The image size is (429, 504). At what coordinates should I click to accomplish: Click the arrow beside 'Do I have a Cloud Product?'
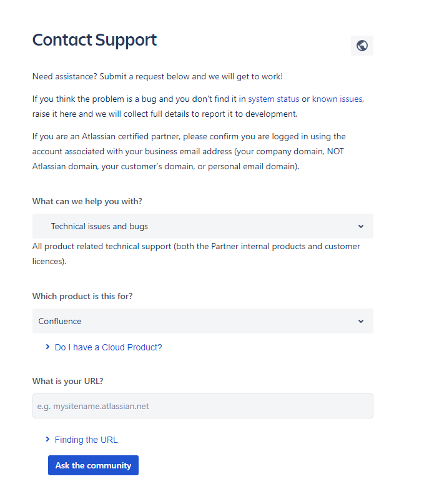[47, 347]
